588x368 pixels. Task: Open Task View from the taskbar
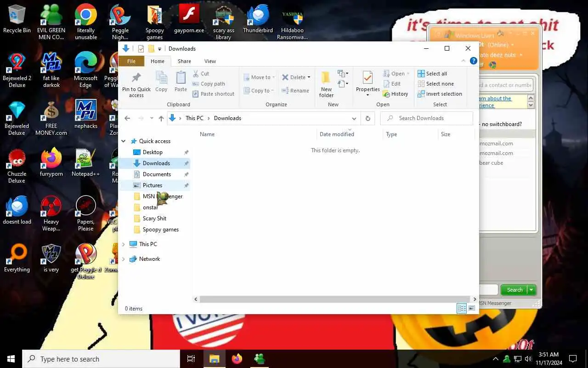[191, 359]
